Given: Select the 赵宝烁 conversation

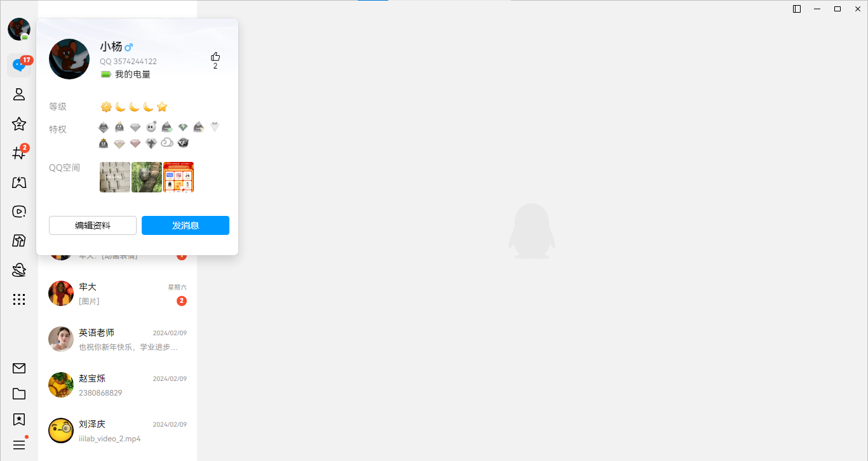Looking at the screenshot, I should point(118,385).
